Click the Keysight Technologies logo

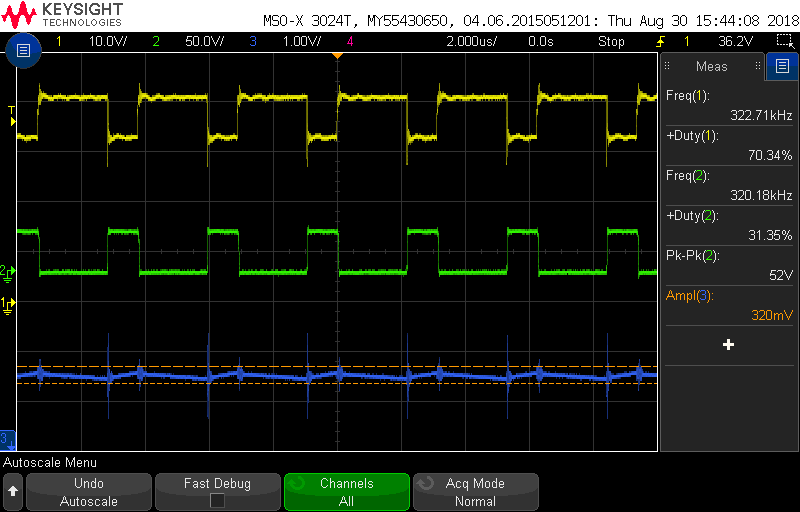(x=62, y=14)
